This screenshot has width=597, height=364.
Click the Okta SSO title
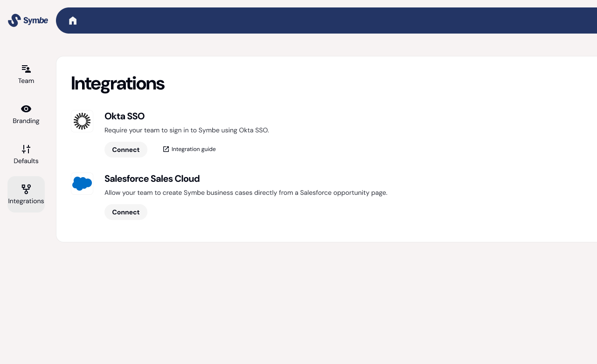pyautogui.click(x=125, y=116)
